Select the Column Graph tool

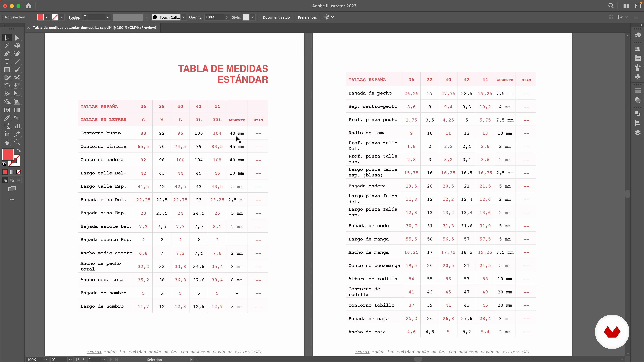(x=17, y=126)
